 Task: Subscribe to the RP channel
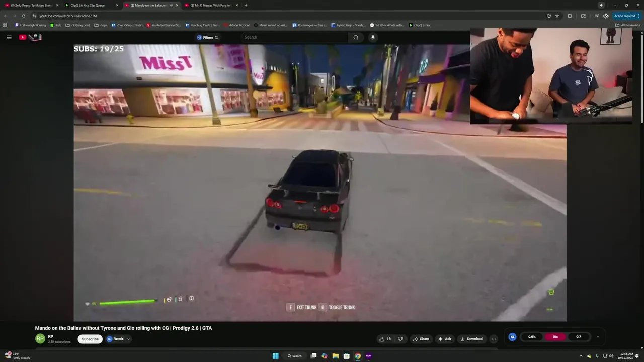pyautogui.click(x=90, y=339)
